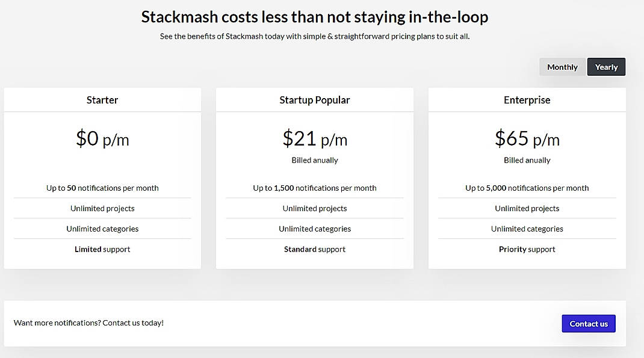Click the main Stackmash pricing headline
This screenshot has height=358, width=644.
pyautogui.click(x=314, y=16)
